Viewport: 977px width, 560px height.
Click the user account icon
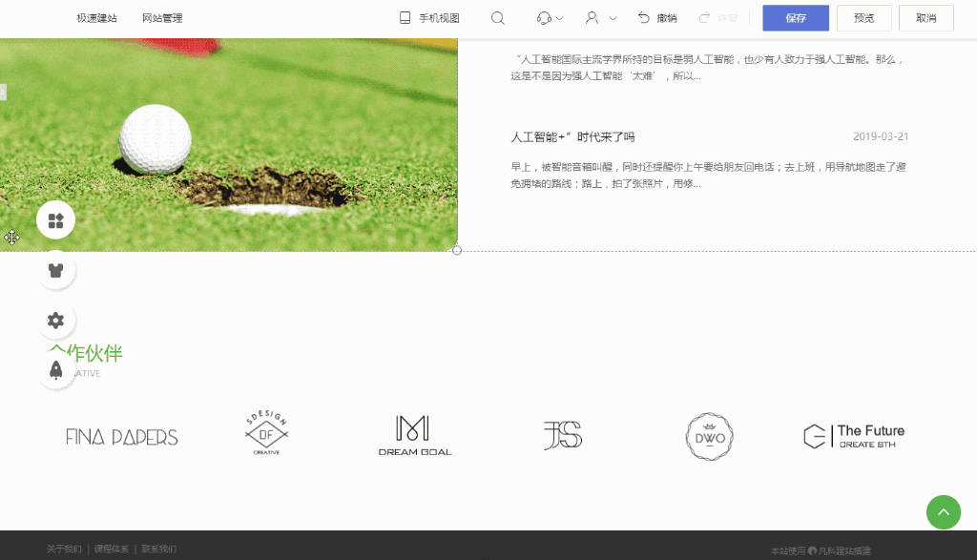click(592, 18)
